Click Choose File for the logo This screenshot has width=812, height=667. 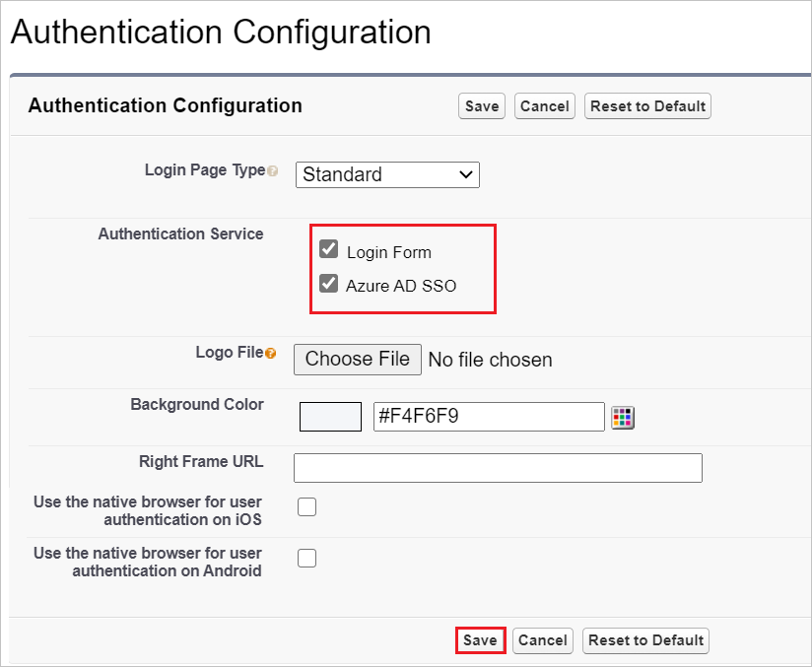tap(358, 360)
